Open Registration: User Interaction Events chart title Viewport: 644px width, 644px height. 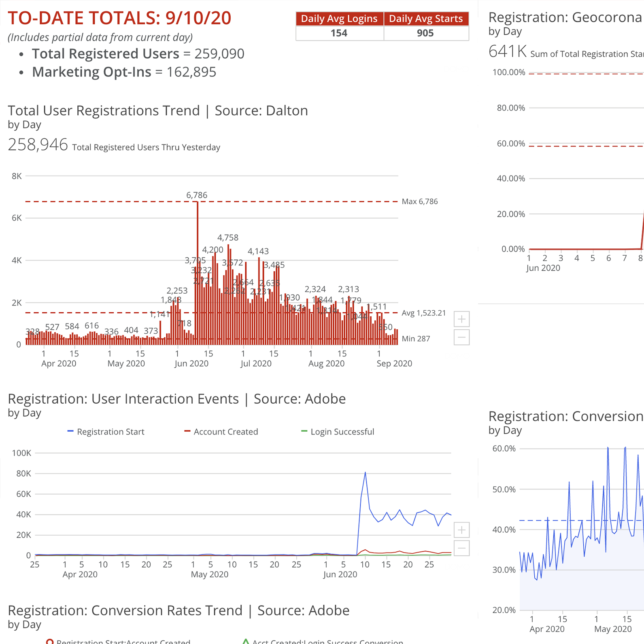[x=177, y=399]
